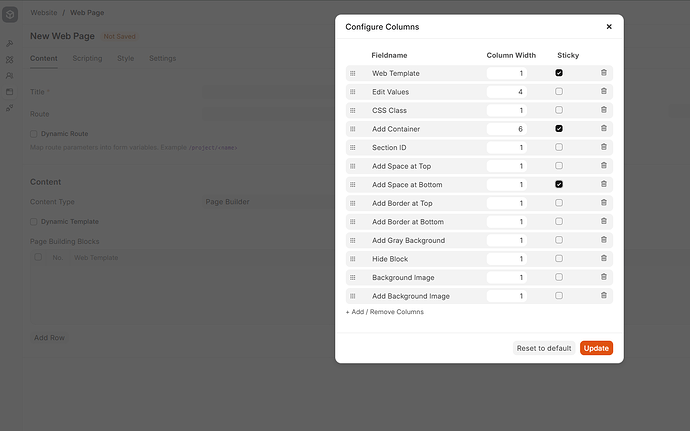Click trash icon for Edit Values
The image size is (690, 431).
[604, 91]
